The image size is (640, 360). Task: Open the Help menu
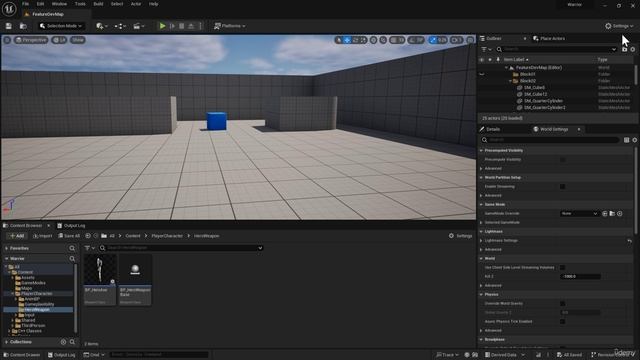click(153, 4)
